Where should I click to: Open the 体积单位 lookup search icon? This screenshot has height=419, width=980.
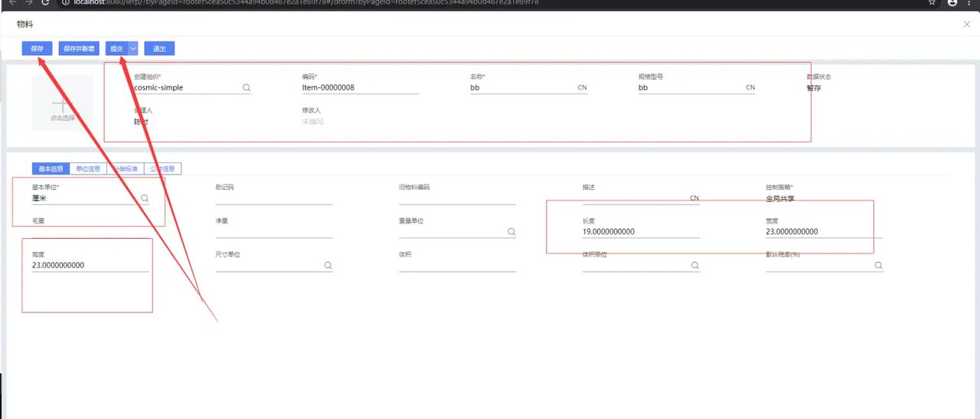(695, 265)
